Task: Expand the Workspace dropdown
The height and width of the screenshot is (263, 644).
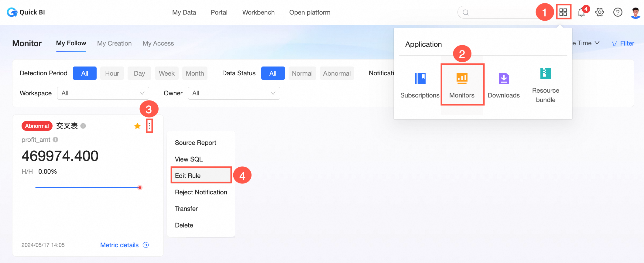Action: click(103, 93)
